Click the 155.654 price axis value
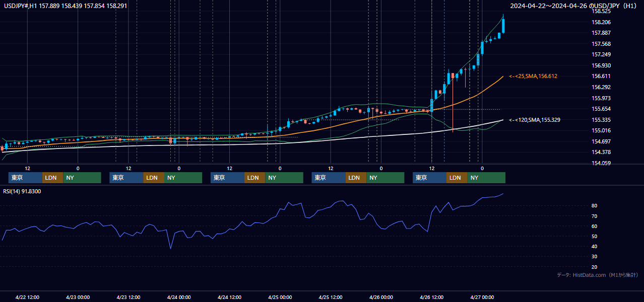Image resolution: width=644 pixels, height=302 pixels. (601, 109)
